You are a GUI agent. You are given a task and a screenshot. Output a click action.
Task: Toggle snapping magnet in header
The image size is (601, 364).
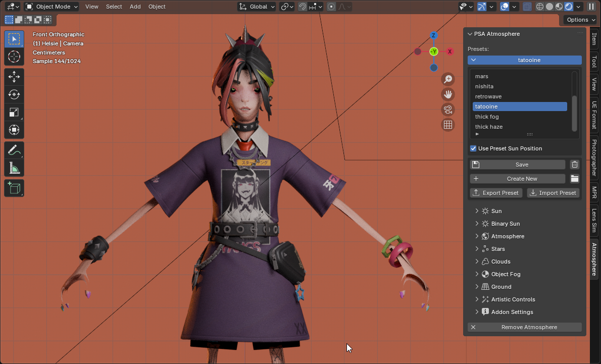pos(303,7)
